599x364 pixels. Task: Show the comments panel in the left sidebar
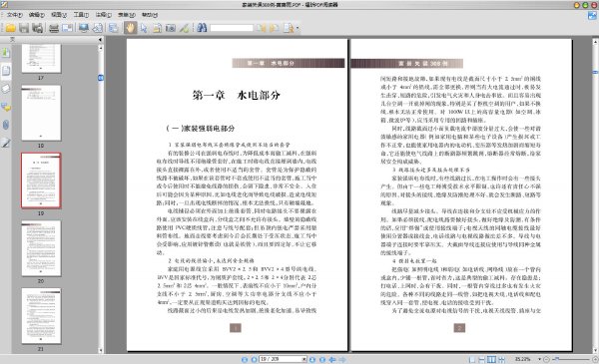coord(6,108)
